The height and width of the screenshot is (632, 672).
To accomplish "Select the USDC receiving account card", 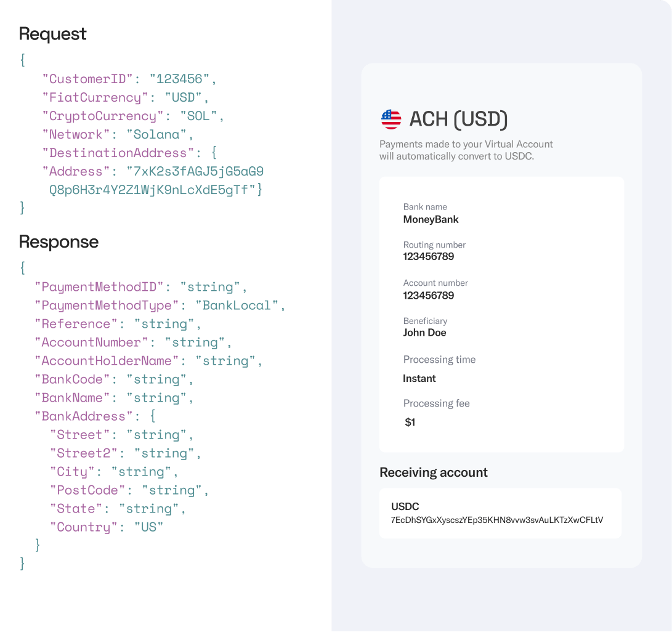I will tap(500, 513).
